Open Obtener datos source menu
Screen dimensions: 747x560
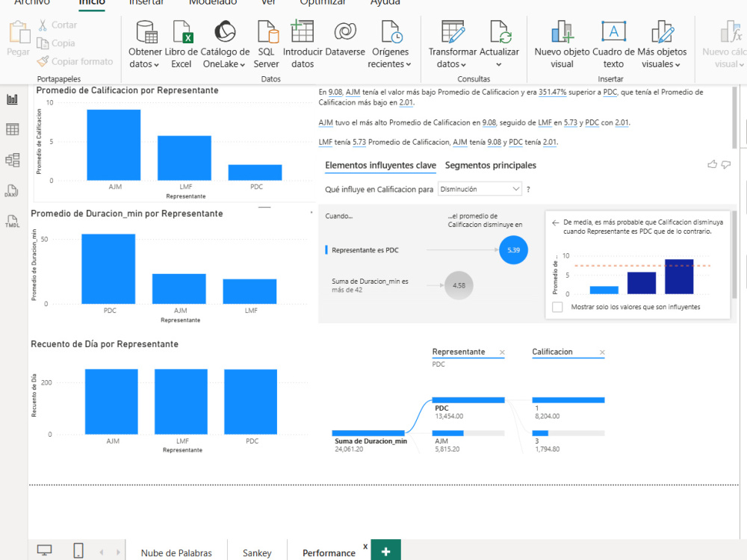tap(145, 44)
